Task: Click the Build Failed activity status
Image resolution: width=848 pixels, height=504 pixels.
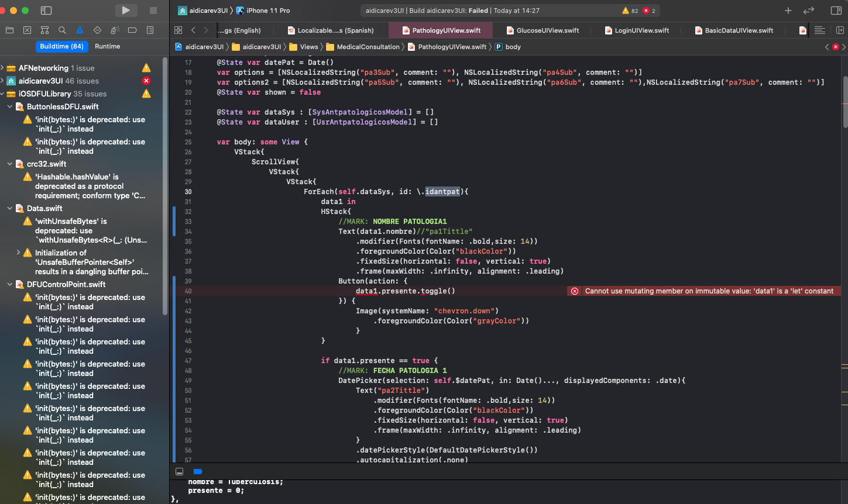Action: pyautogui.click(x=452, y=11)
